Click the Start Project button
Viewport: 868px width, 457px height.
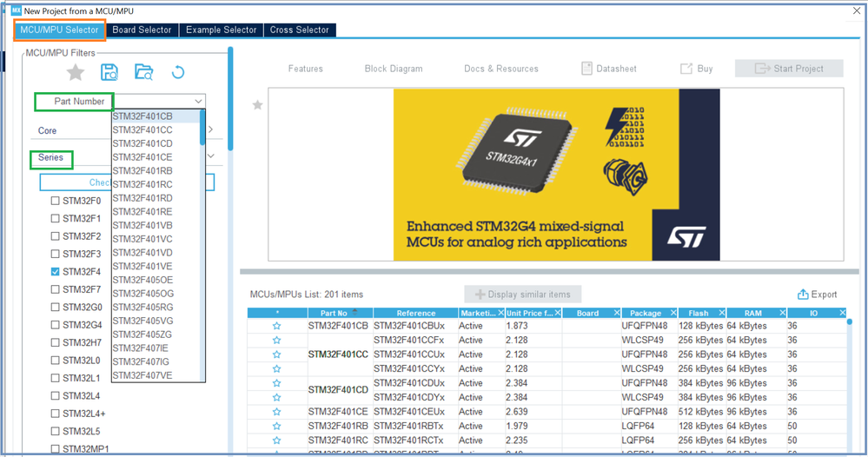coord(789,69)
